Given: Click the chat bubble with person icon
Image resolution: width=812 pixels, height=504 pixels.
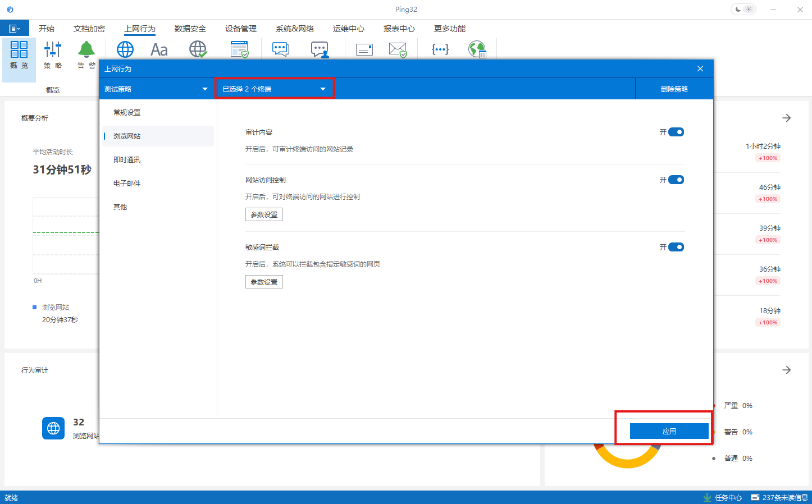Looking at the screenshot, I should coord(320,50).
